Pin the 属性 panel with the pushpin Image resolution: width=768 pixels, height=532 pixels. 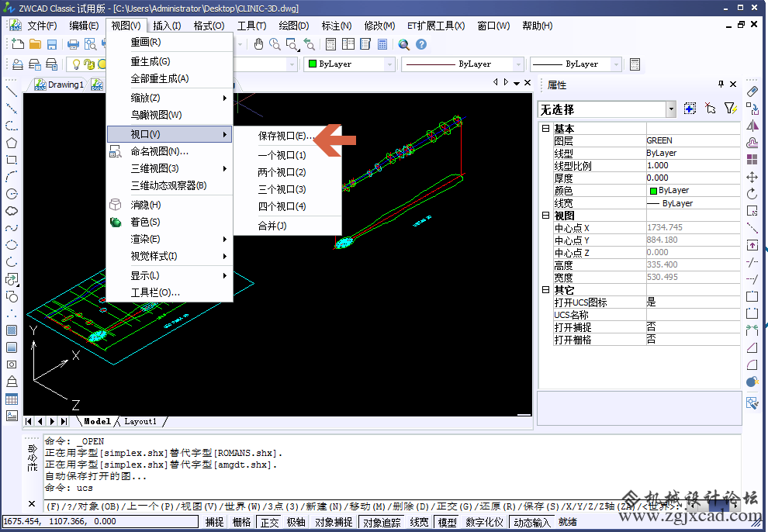[721, 85]
